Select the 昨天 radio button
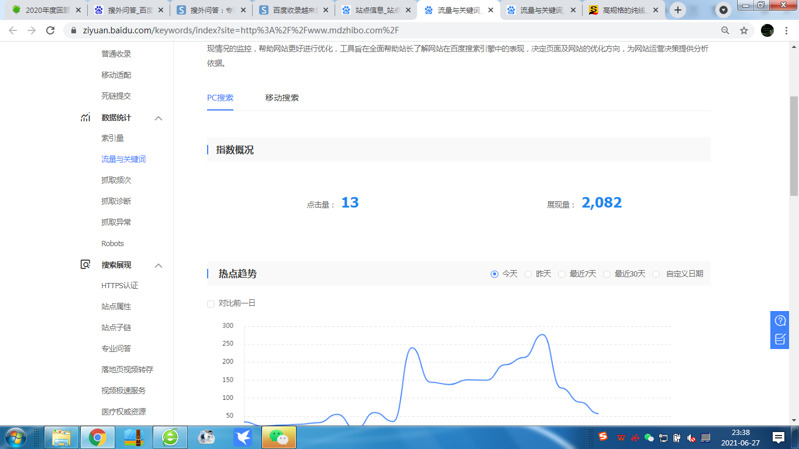The image size is (799, 449). (528, 274)
